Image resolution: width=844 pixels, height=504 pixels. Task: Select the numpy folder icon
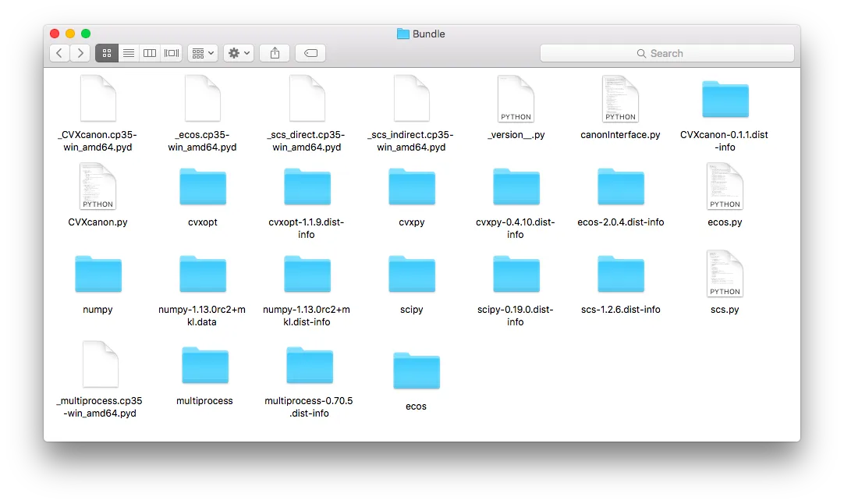[x=98, y=274]
